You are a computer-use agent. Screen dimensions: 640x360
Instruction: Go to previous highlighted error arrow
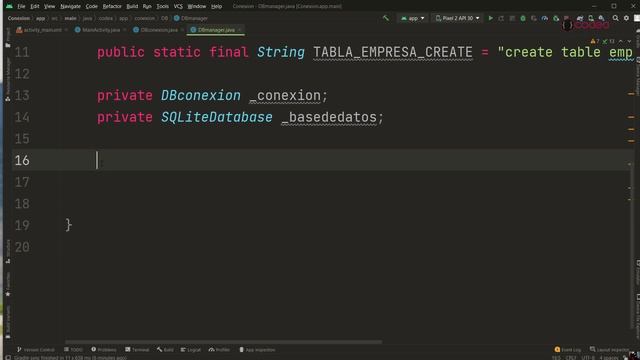[x=620, y=41]
